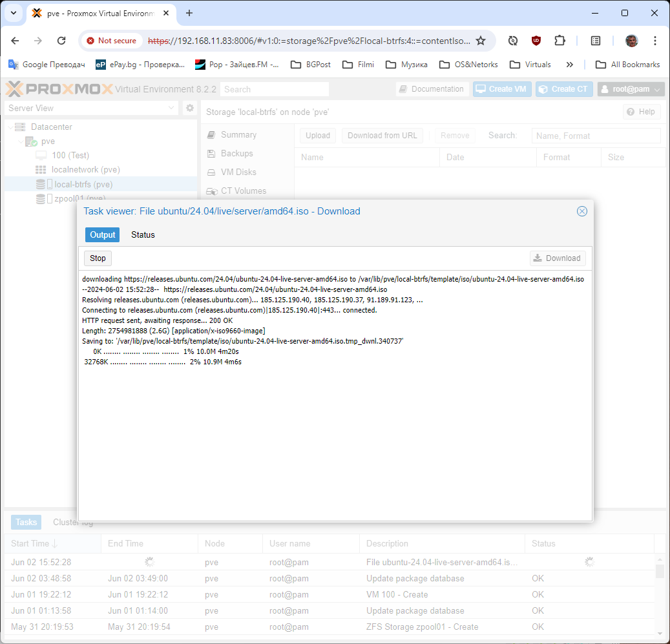Select the pve node
The image size is (670, 644).
48,141
